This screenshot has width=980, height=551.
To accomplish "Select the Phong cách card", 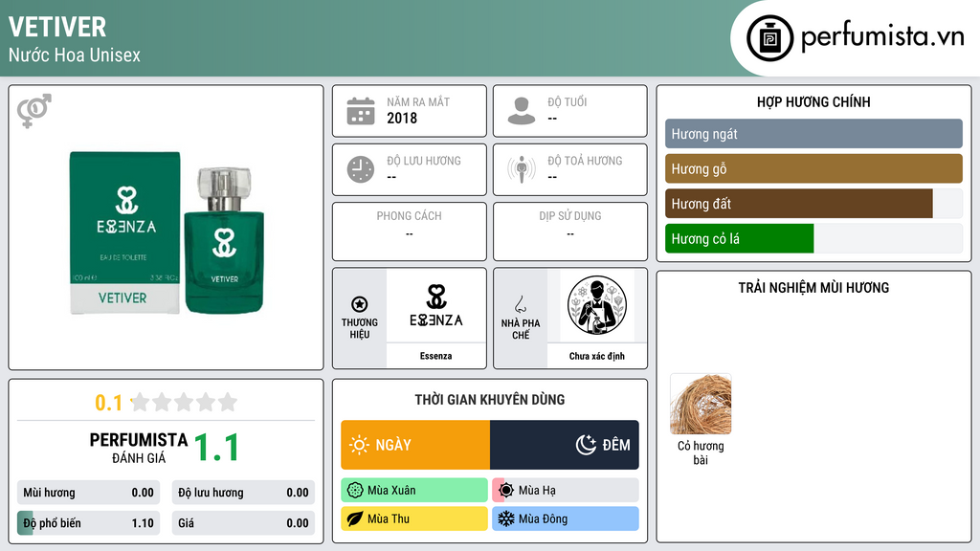I will [x=410, y=231].
